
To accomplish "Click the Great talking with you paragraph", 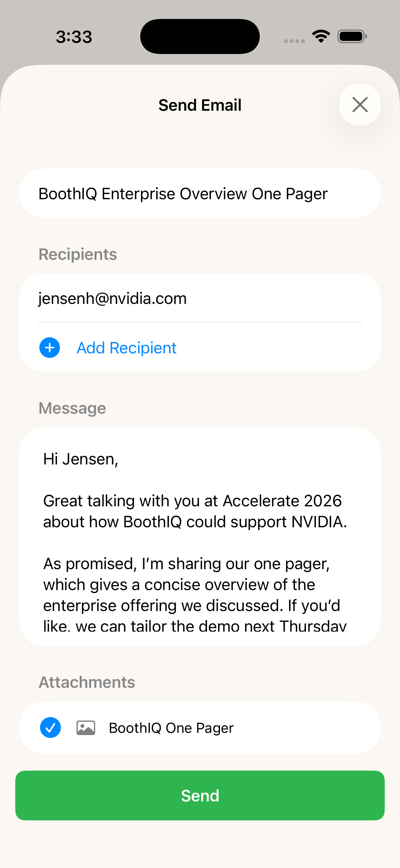I will [195, 511].
